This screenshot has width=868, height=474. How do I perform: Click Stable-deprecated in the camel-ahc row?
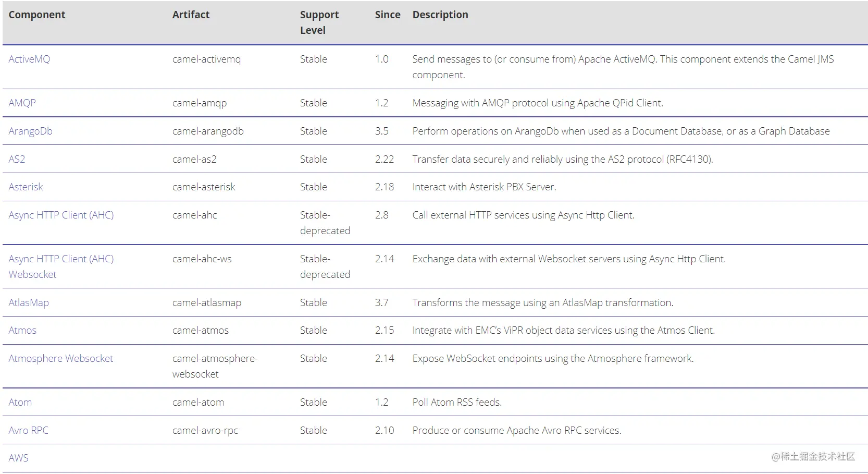click(325, 223)
